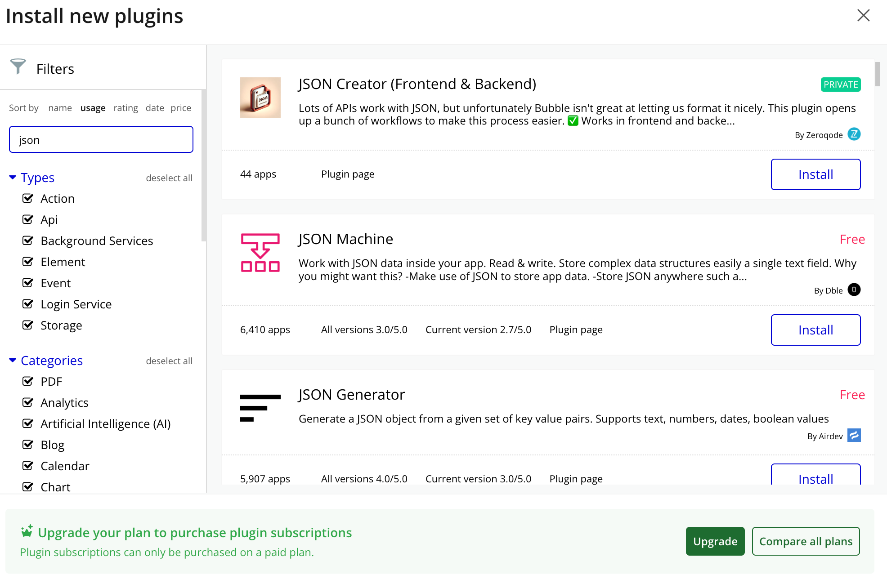Click the 'By Dble' author text

829,290
